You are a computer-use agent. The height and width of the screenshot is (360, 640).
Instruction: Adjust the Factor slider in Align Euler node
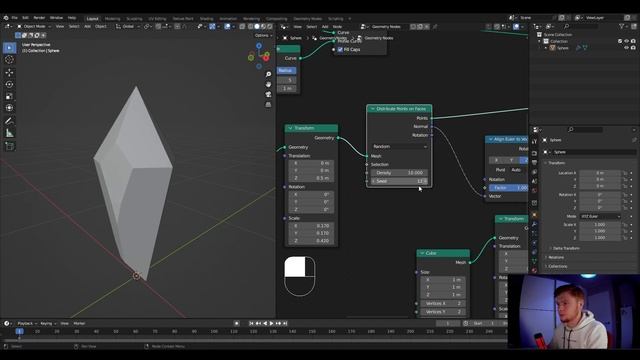509,188
